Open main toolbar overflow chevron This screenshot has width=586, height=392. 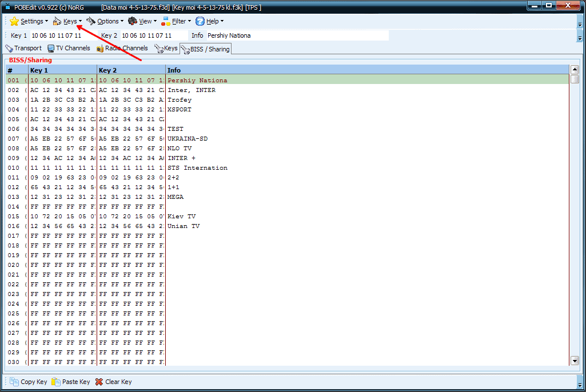tap(580, 22)
